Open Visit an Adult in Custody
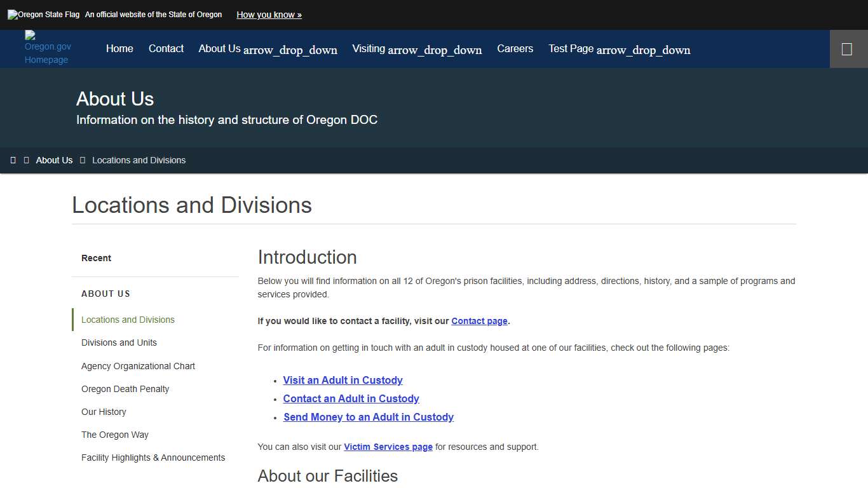This screenshot has height=488, width=868. click(x=342, y=380)
